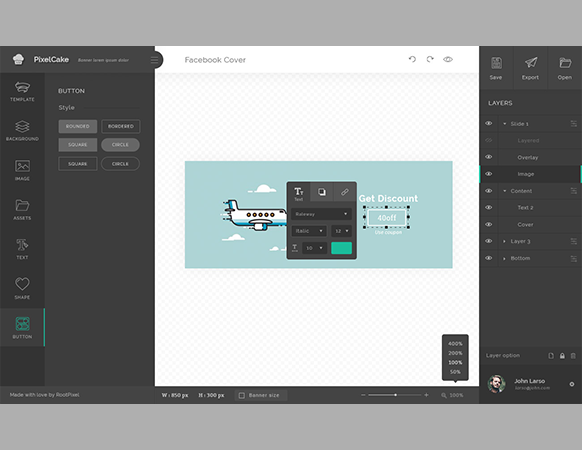Choose the Rounded button style

point(78,126)
